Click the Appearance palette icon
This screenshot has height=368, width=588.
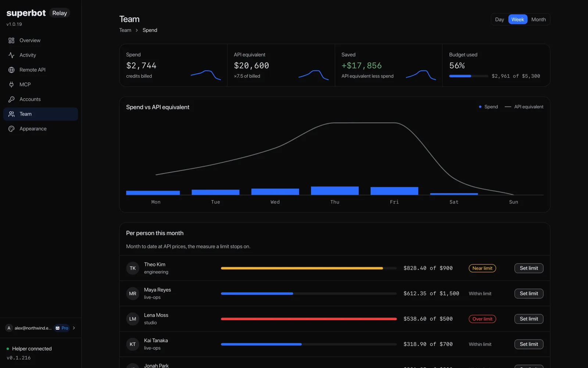point(11,129)
